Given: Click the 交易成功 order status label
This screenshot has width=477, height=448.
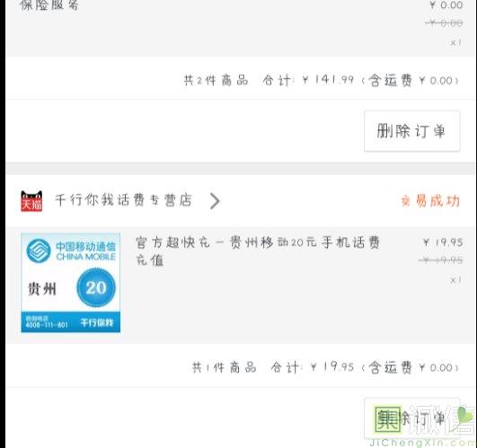Looking at the screenshot, I should 430,201.
